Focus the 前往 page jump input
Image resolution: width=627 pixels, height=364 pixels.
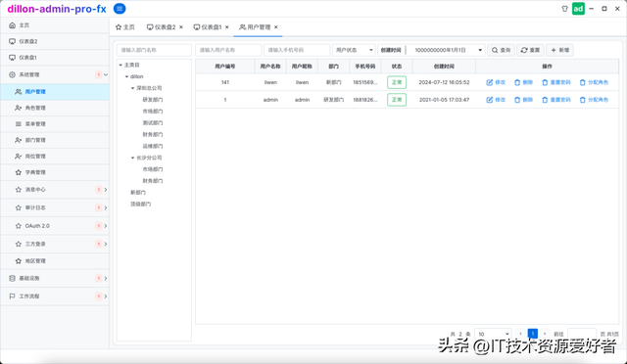coord(582,334)
